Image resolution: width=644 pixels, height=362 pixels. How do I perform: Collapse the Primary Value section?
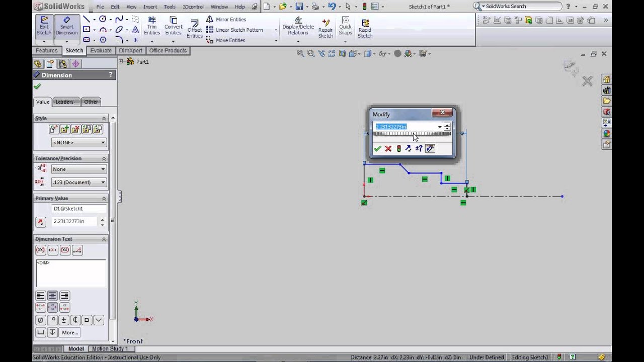click(x=104, y=198)
